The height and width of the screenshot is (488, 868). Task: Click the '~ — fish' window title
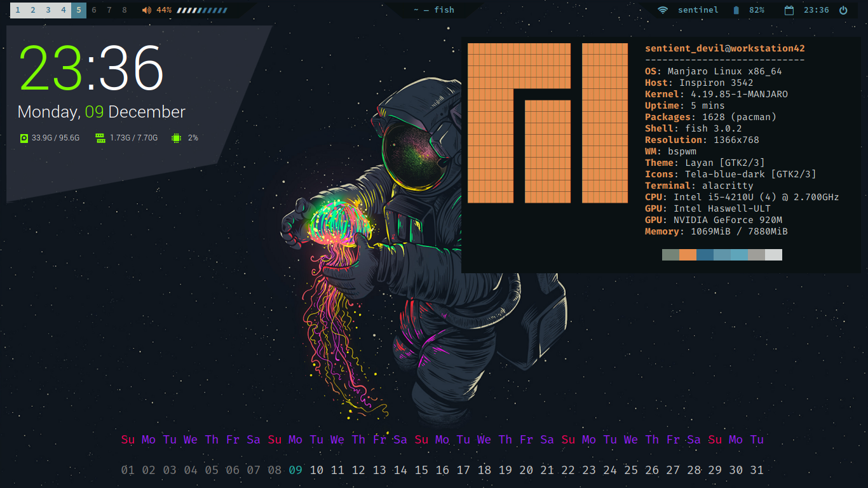point(434,10)
